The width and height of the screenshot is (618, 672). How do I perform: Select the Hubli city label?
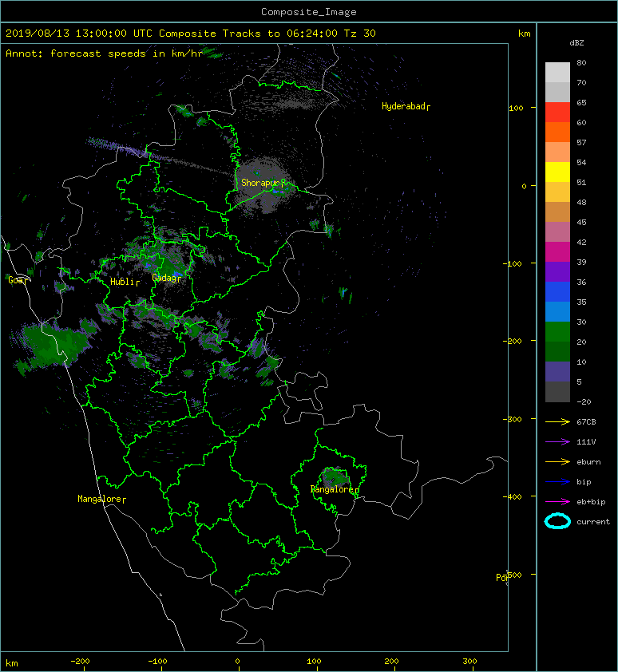point(125,282)
